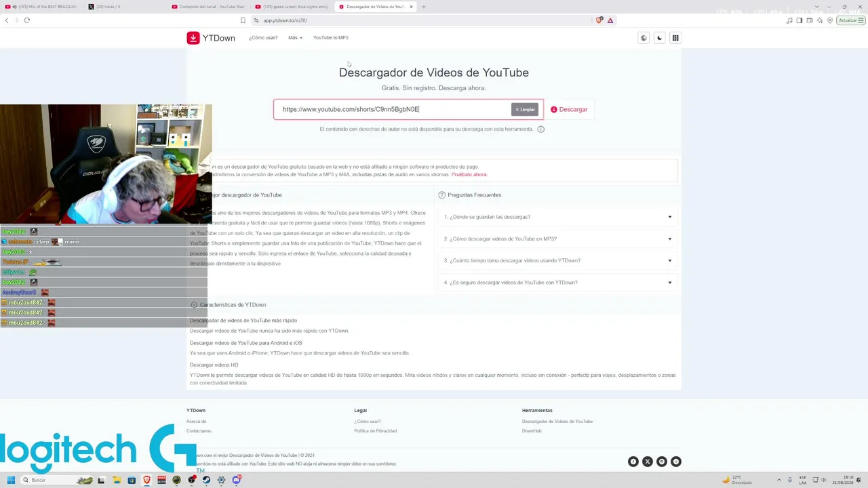Go back in browser history
Screen dimensions: 868x488
[7, 20]
